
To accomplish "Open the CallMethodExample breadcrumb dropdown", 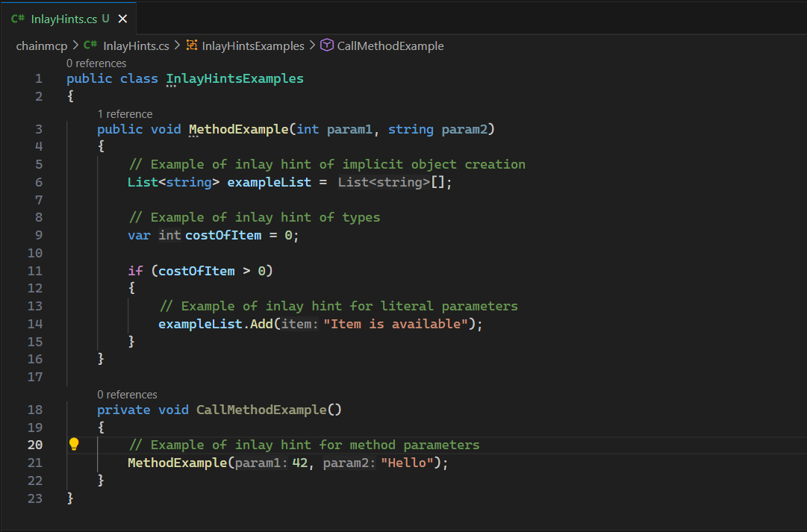I will (x=390, y=46).
